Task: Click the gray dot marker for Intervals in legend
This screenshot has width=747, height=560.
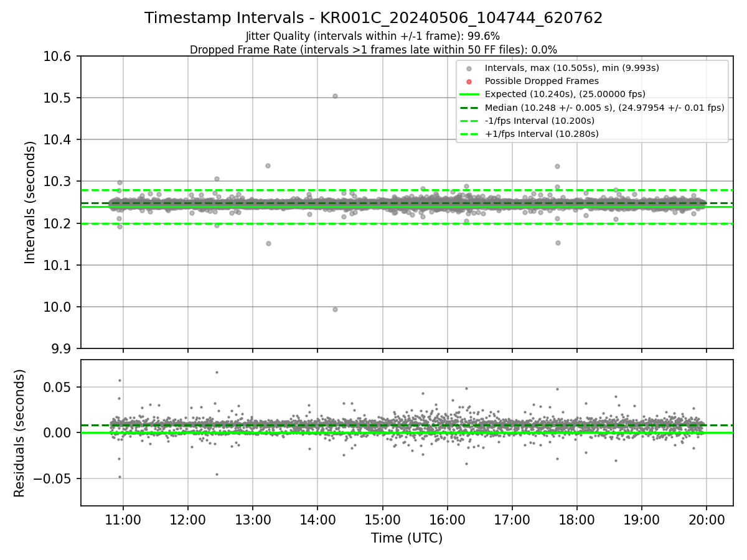Action: 469,68
